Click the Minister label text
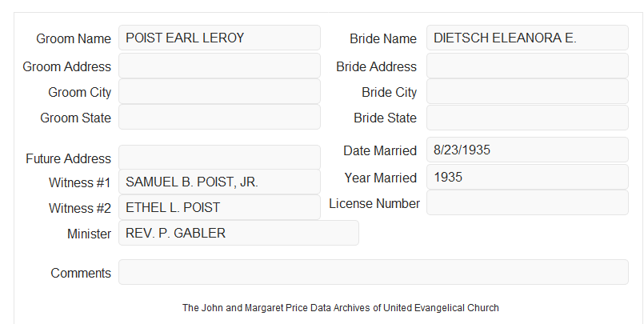Viewport: 644px width, 324px height. pos(89,234)
